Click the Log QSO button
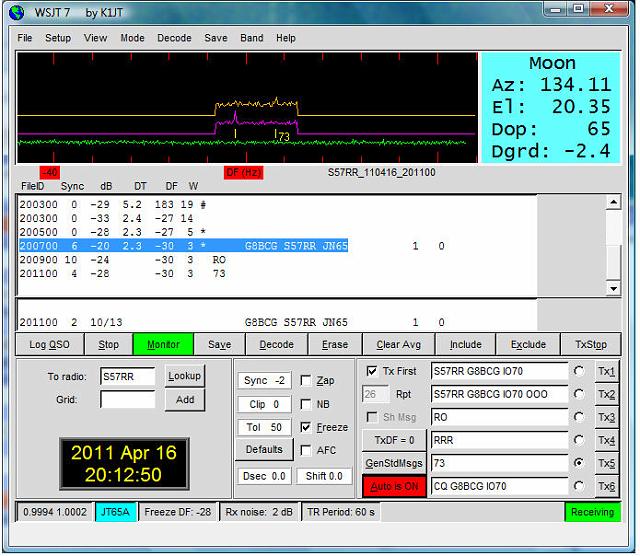The width and height of the screenshot is (640, 556). click(49, 345)
